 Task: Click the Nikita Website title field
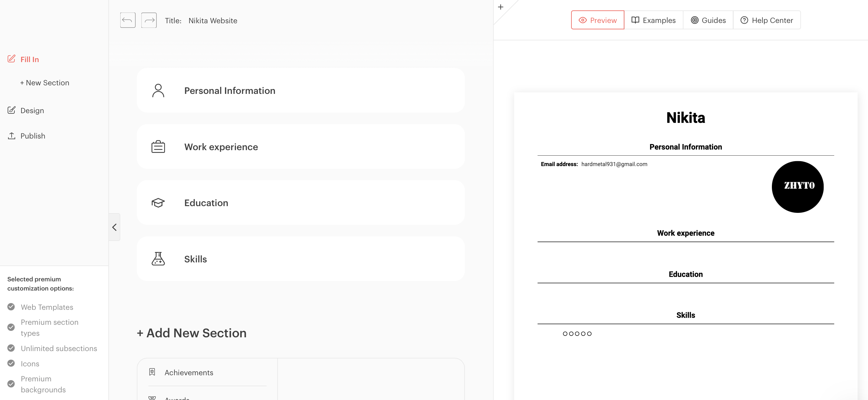coord(213,20)
